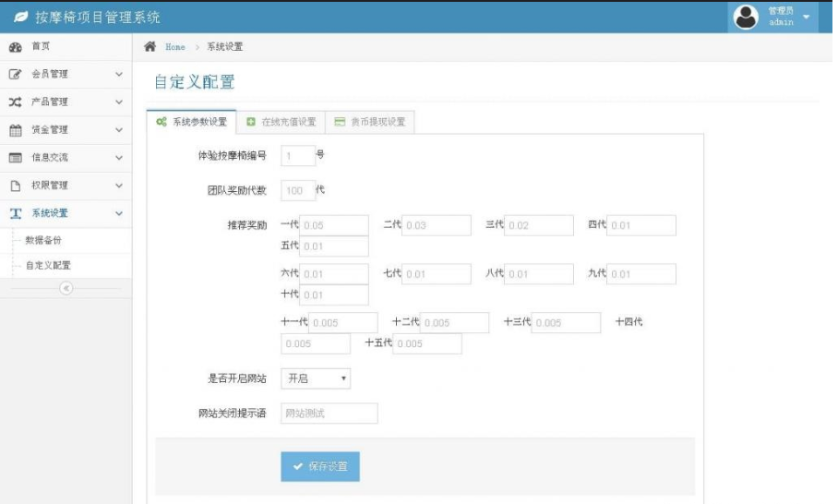Expand the 信息交流 menu chevron
Image resolution: width=838 pixels, height=504 pixels.
[x=119, y=158]
